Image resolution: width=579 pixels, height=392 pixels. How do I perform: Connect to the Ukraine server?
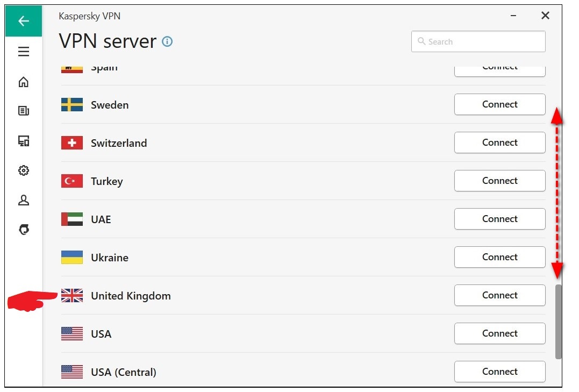click(x=499, y=257)
